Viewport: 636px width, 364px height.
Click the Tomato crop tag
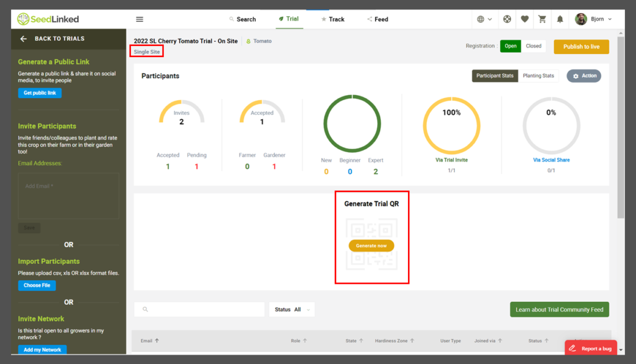[259, 41]
